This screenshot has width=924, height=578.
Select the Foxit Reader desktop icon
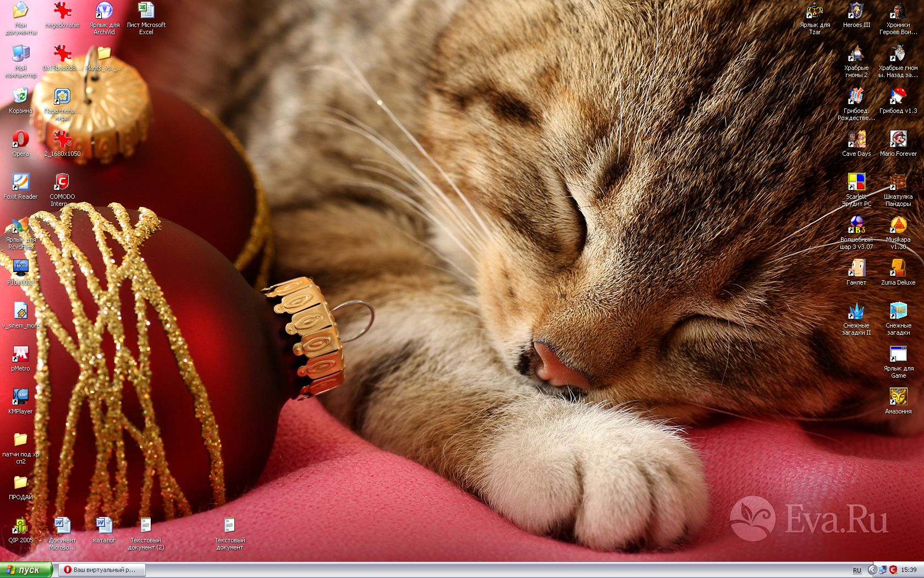tap(20, 183)
